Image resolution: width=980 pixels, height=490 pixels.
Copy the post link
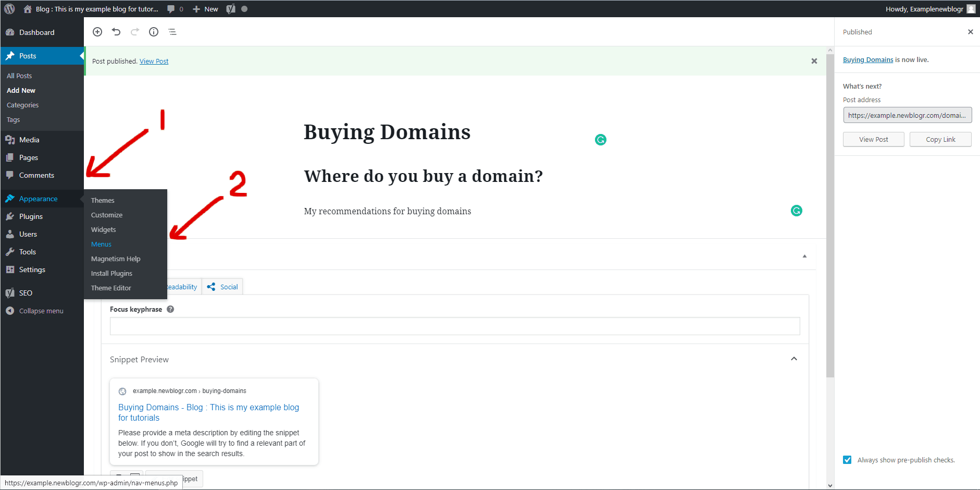940,139
